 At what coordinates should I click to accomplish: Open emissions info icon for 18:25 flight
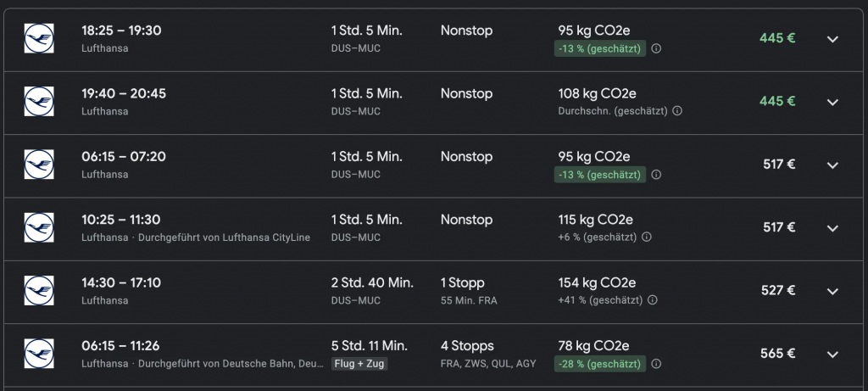tap(656, 48)
